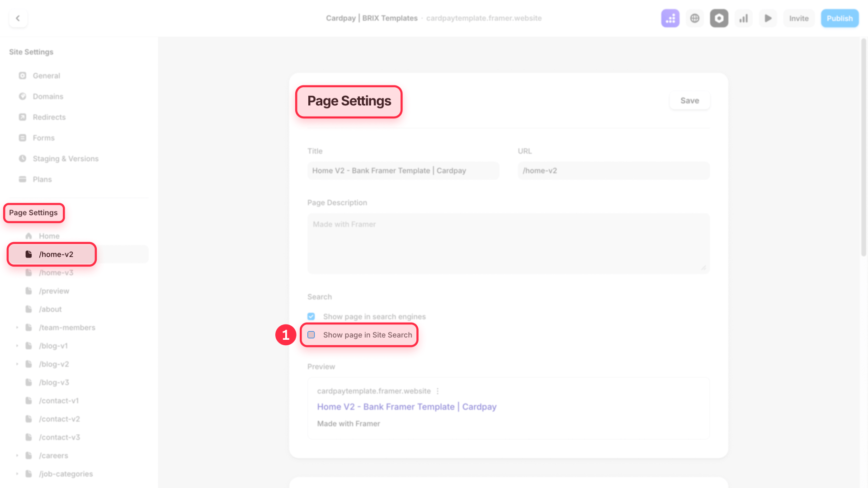Click cardpaytemplate.framer.website in the header
The width and height of the screenshot is (868, 488).
[x=484, y=18]
